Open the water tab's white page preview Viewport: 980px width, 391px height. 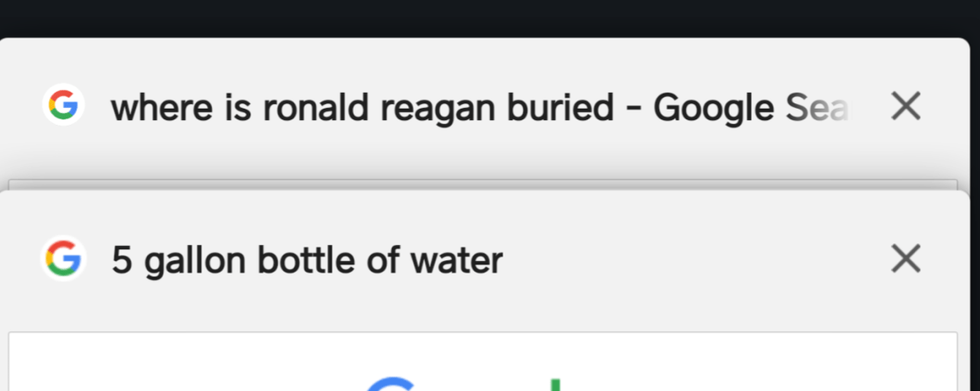point(483,361)
